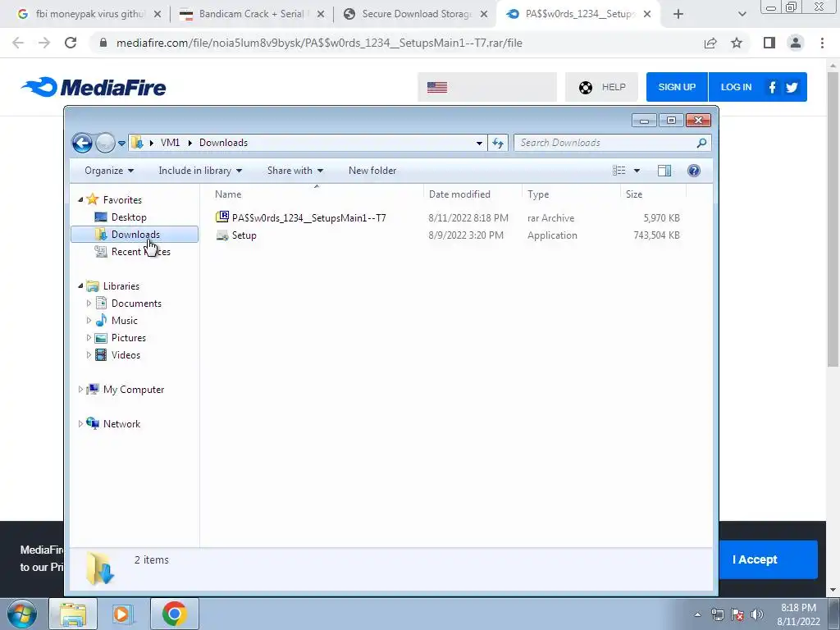Click the mediafire.com URL address bar
This screenshot has width=840, height=630.
[x=319, y=43]
